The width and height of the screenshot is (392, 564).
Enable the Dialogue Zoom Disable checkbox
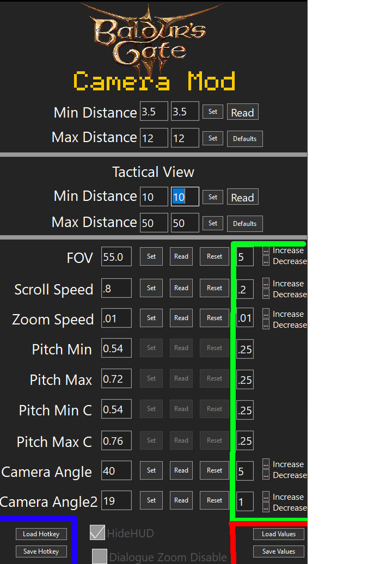[x=99, y=556]
